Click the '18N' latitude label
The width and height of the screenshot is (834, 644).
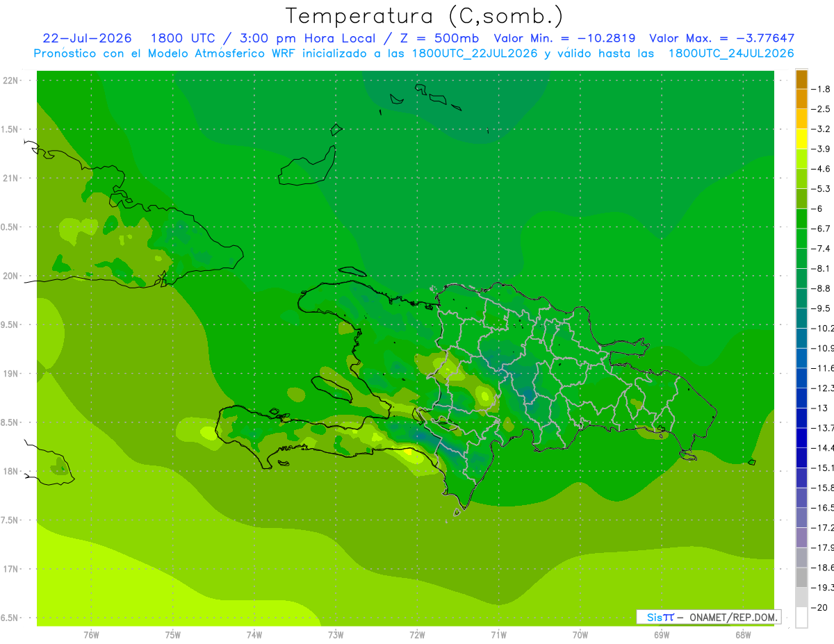[x=10, y=471]
